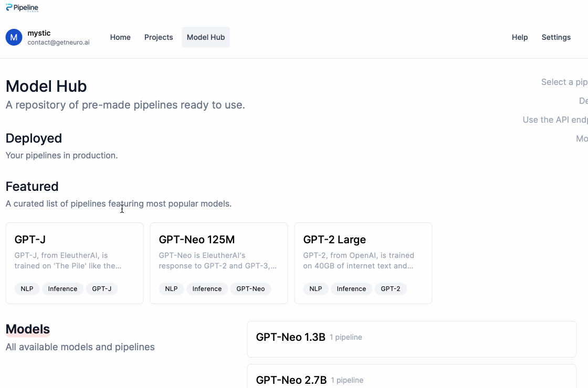Open the GPT-J featured card
Screen dimensions: 588x388
pyautogui.click(x=75, y=263)
